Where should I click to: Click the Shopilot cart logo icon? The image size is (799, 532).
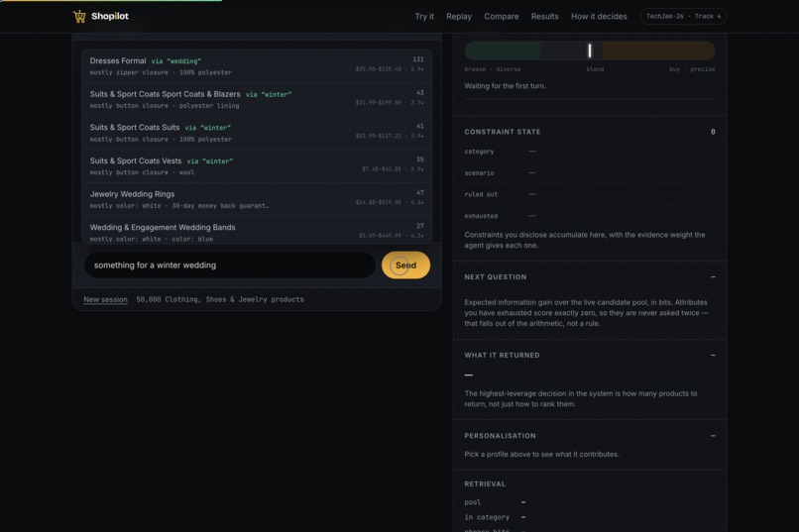[x=79, y=16]
